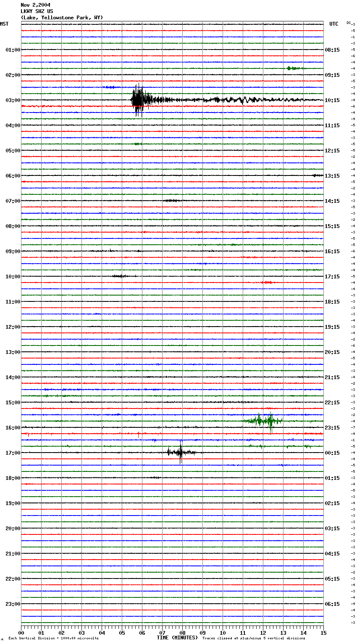Select the 19:00 MST time label
Screen dimensions: 357x644
pyautogui.click(x=13, y=503)
